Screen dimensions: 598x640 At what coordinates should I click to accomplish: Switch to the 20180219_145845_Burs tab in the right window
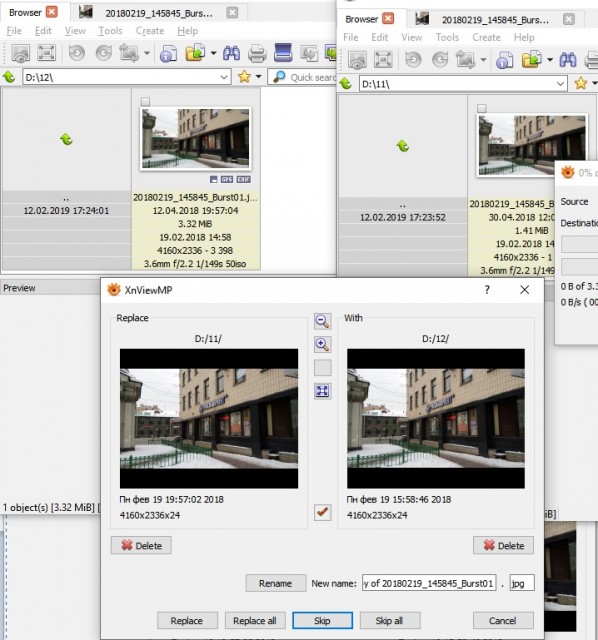[495, 20]
